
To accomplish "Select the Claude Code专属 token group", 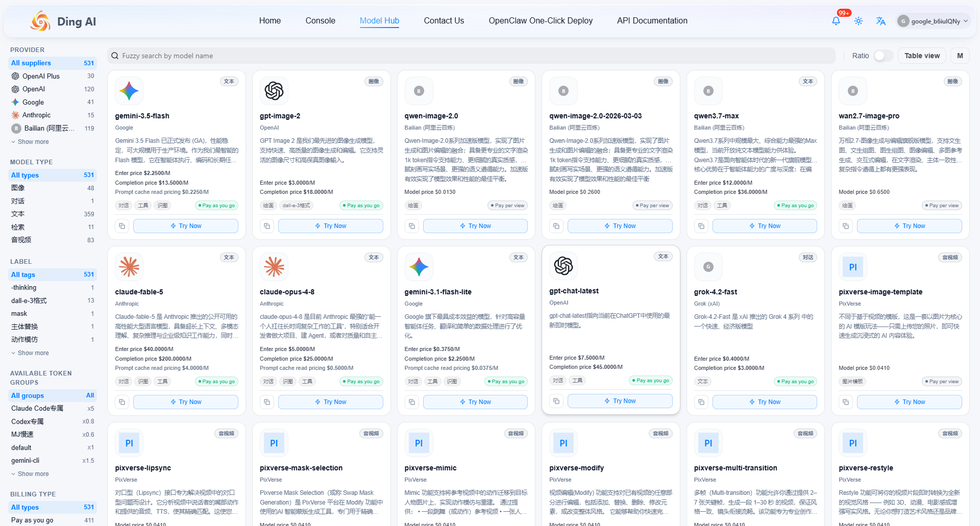I will tap(53, 408).
